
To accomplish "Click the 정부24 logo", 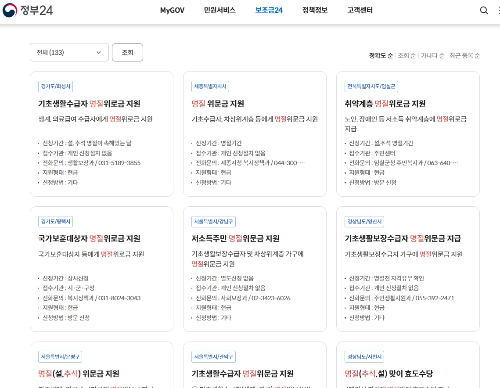I will (x=28, y=10).
